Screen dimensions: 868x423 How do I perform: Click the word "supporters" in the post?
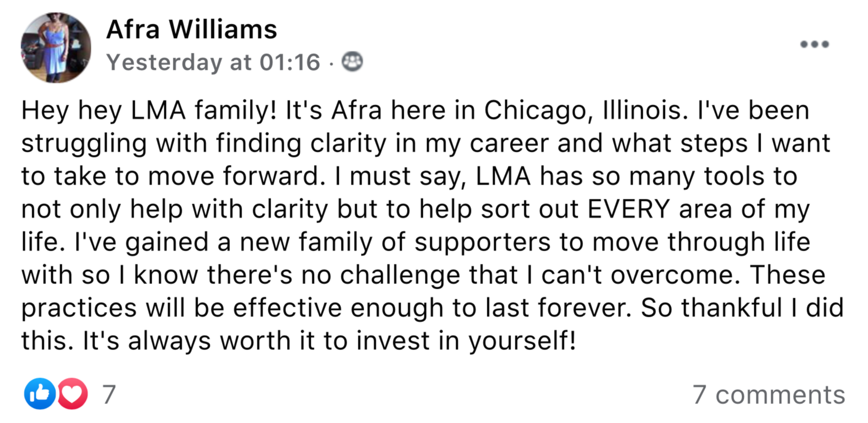(x=483, y=242)
